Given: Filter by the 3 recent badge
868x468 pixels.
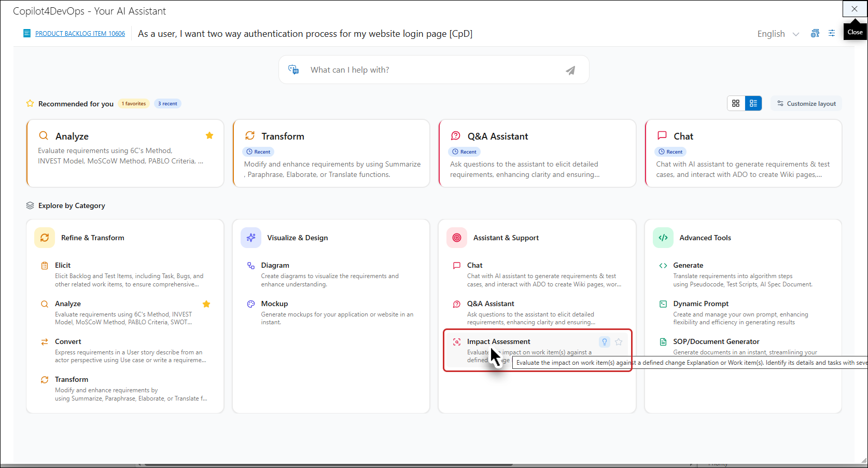Looking at the screenshot, I should (167, 104).
